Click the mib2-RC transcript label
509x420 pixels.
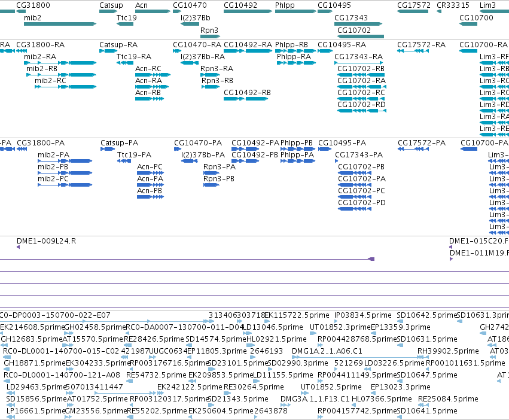(50, 81)
